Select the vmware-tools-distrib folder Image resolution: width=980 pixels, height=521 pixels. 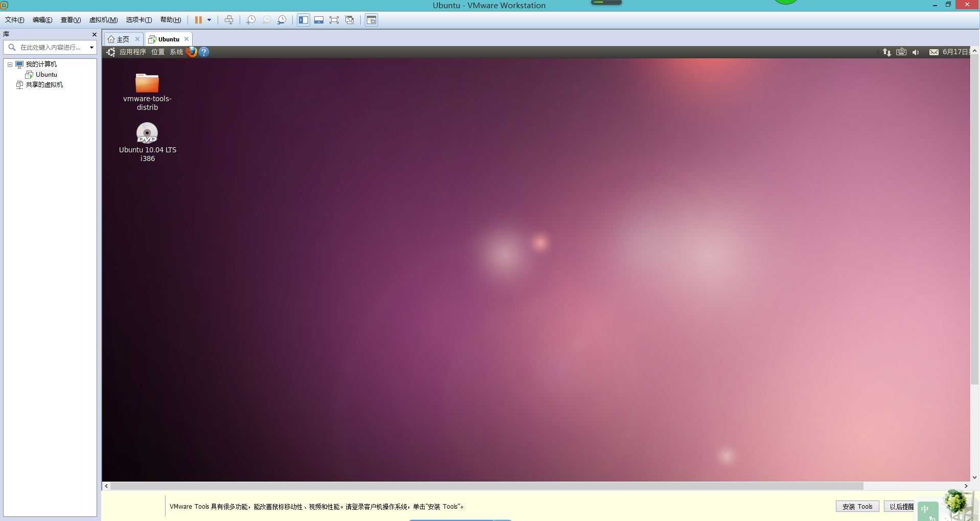click(x=147, y=92)
